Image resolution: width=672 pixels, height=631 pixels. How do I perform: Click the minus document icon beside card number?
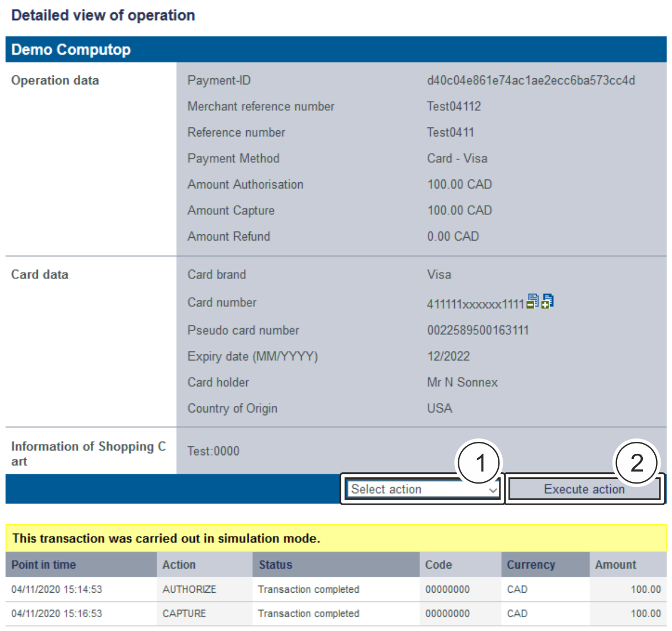click(532, 301)
